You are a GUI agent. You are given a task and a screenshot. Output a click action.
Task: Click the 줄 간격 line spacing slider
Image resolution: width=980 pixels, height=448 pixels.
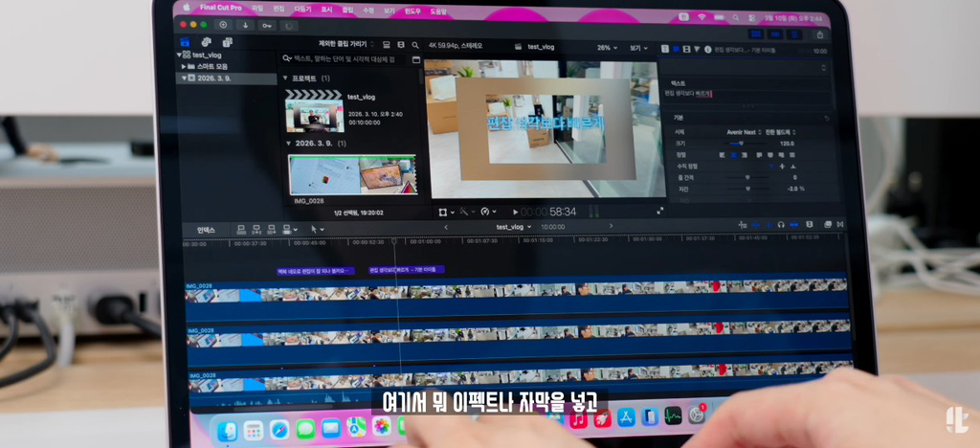pyautogui.click(x=747, y=177)
